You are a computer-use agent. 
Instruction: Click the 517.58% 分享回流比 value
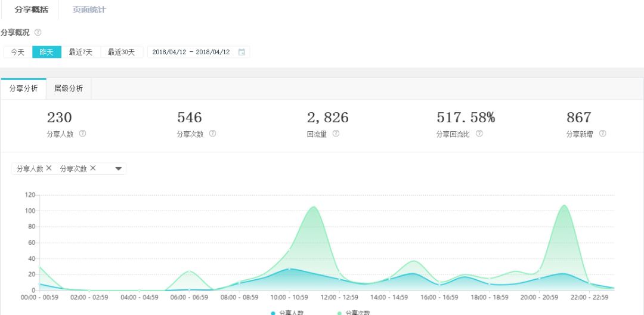tap(466, 118)
